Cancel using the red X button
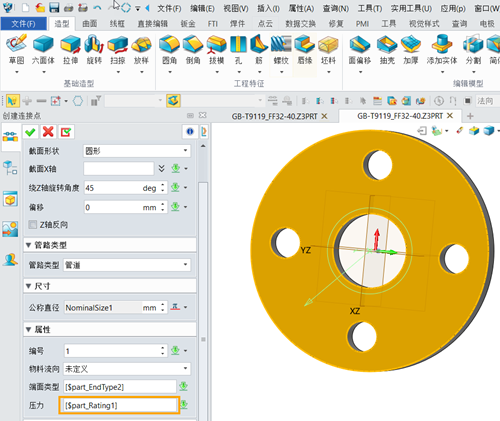Image resolution: width=500 pixels, height=421 pixels. (48, 132)
